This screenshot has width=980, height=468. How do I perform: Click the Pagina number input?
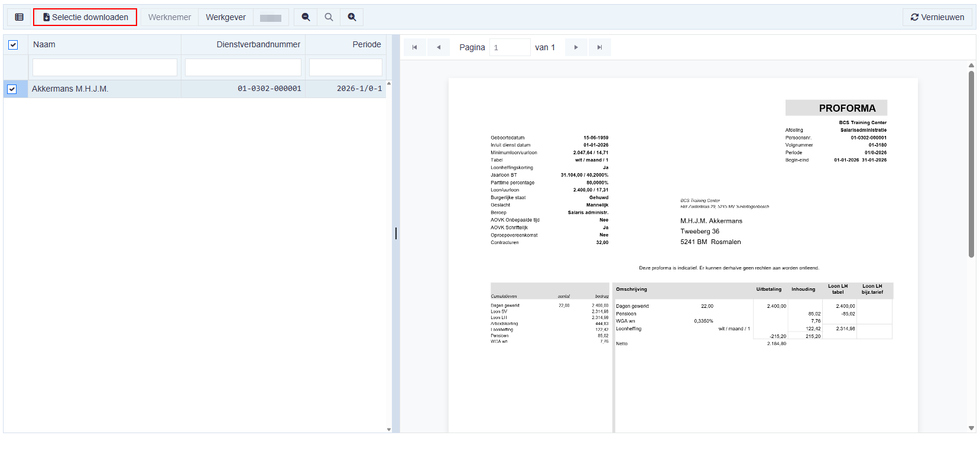(x=510, y=47)
